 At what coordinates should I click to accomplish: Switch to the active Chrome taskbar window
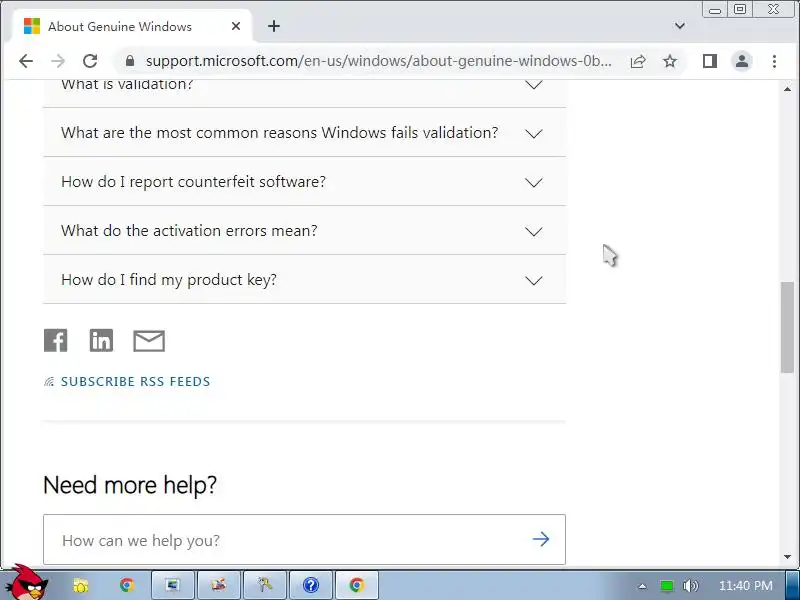[x=357, y=585]
